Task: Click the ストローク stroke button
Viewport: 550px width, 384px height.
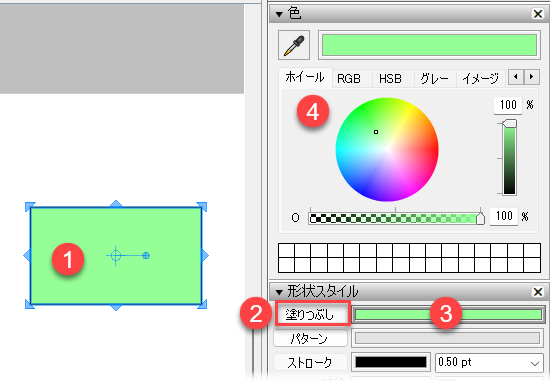Action: (310, 362)
